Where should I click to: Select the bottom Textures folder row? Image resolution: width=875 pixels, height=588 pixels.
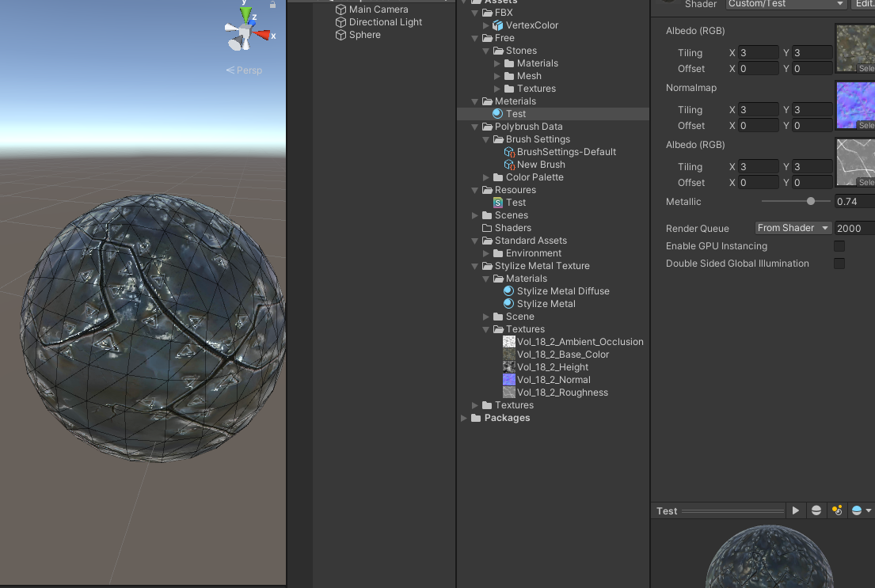(x=553, y=405)
